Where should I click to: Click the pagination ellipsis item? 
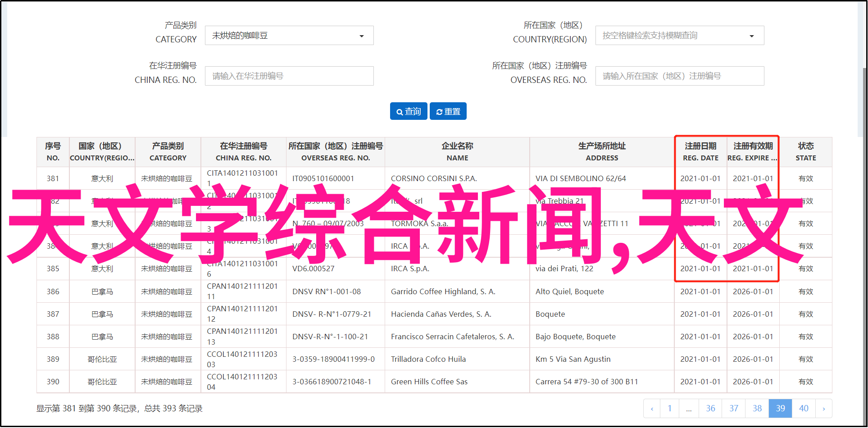point(689,409)
